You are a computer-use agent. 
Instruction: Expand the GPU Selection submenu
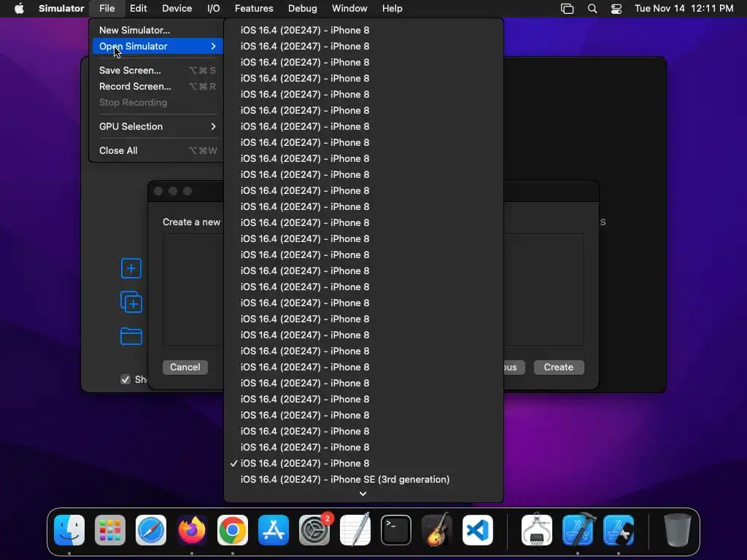coord(158,126)
